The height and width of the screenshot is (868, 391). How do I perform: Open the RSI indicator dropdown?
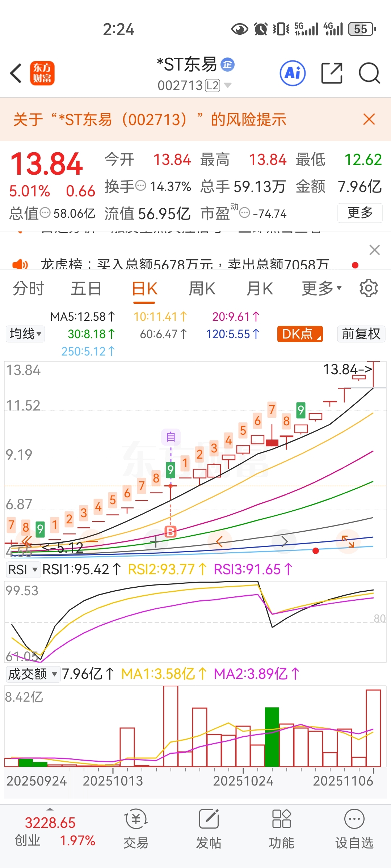point(23,570)
